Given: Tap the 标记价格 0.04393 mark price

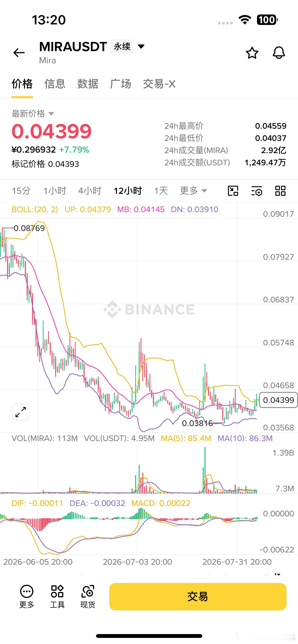Looking at the screenshot, I should [x=45, y=164].
